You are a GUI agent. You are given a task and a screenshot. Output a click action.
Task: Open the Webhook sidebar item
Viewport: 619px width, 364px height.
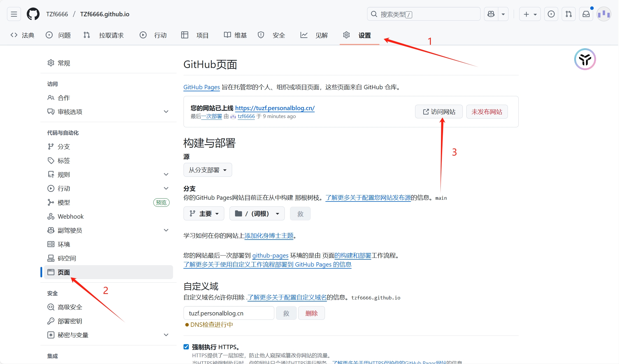pyautogui.click(x=70, y=216)
